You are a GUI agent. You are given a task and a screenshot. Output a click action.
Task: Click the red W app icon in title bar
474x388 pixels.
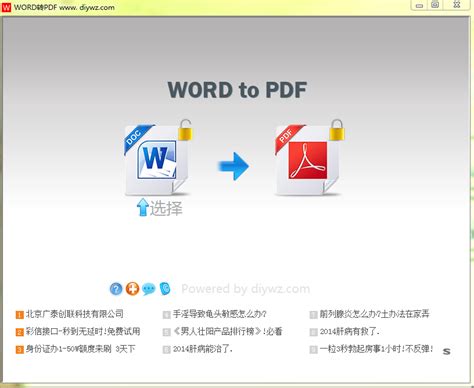(x=6, y=7)
